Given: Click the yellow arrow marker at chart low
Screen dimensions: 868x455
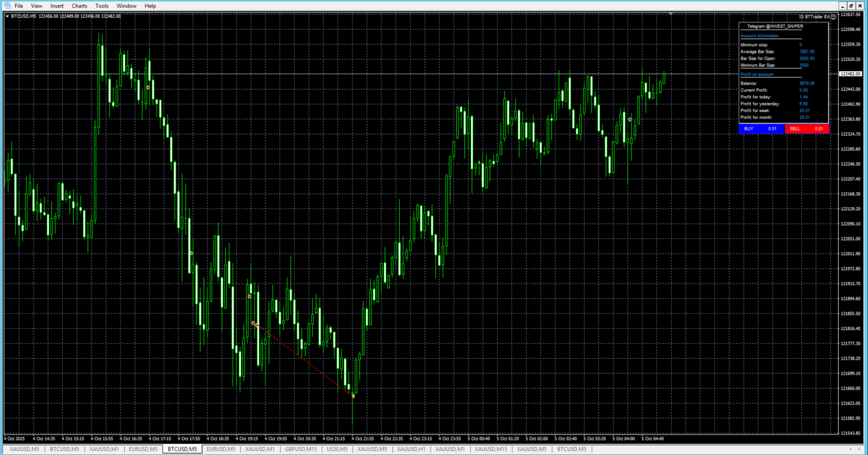Looking at the screenshot, I should 353,396.
